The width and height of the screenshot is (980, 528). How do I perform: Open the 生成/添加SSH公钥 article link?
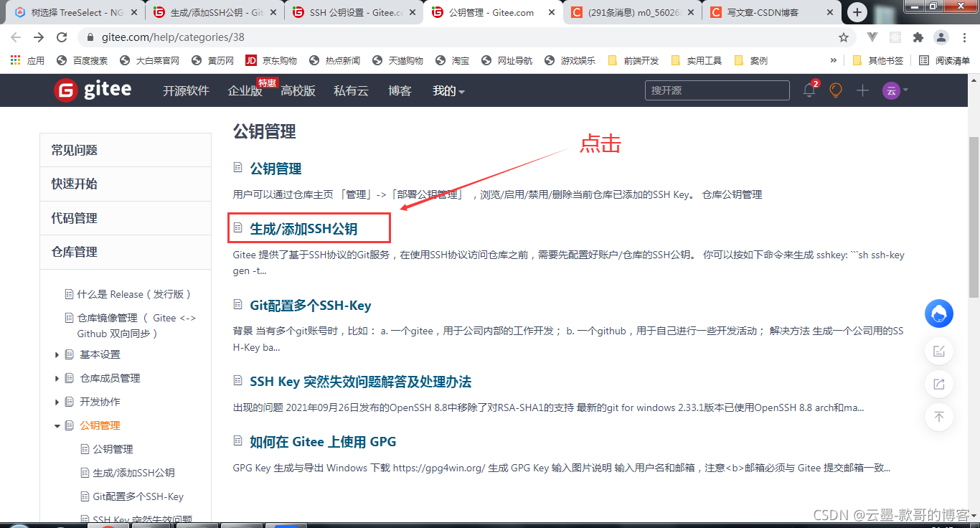[303, 229]
